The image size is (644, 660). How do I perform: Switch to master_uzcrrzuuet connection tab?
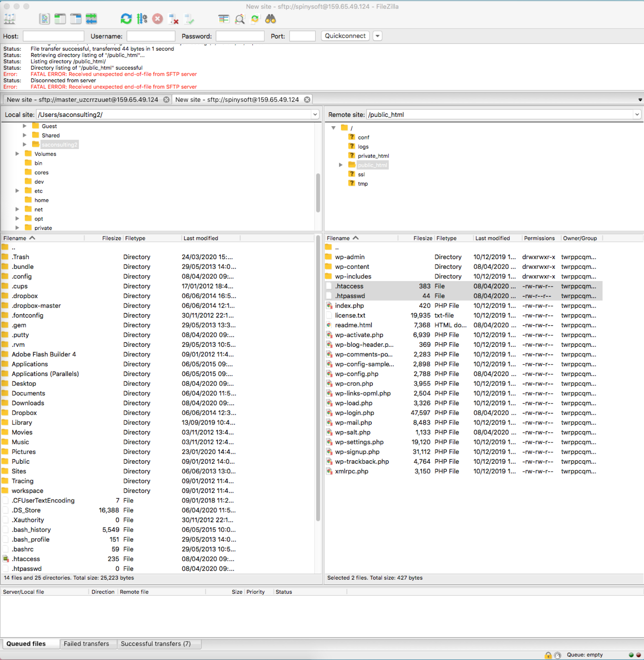click(82, 100)
